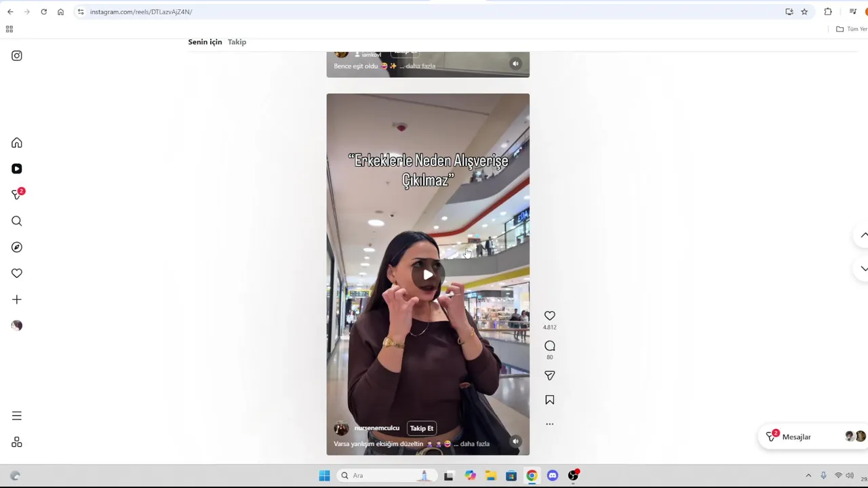Play the paused reel video
868x488 pixels.
click(x=428, y=274)
